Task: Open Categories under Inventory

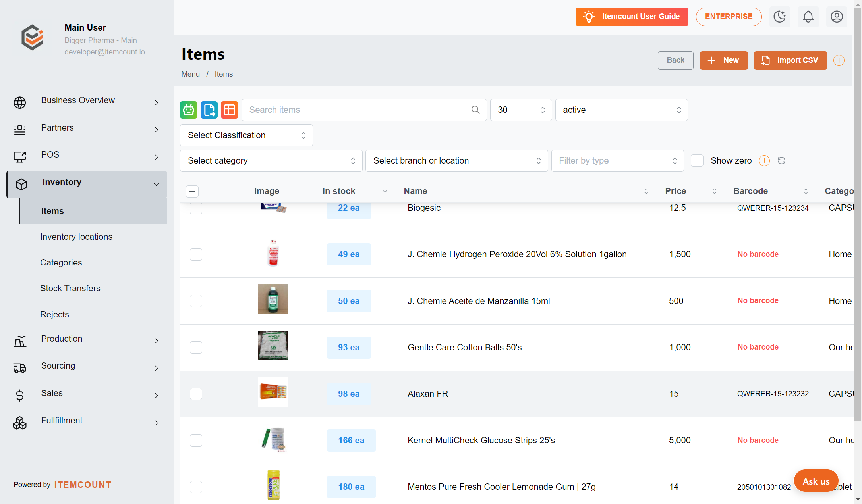Action: pyautogui.click(x=61, y=263)
